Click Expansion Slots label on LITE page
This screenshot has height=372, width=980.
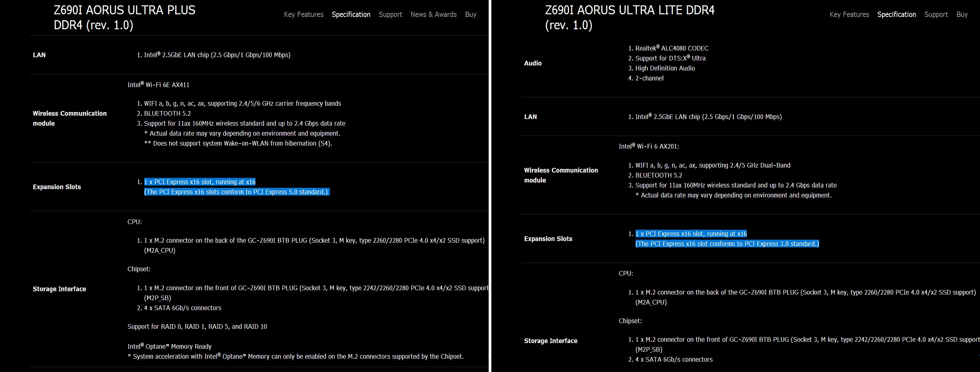548,239
